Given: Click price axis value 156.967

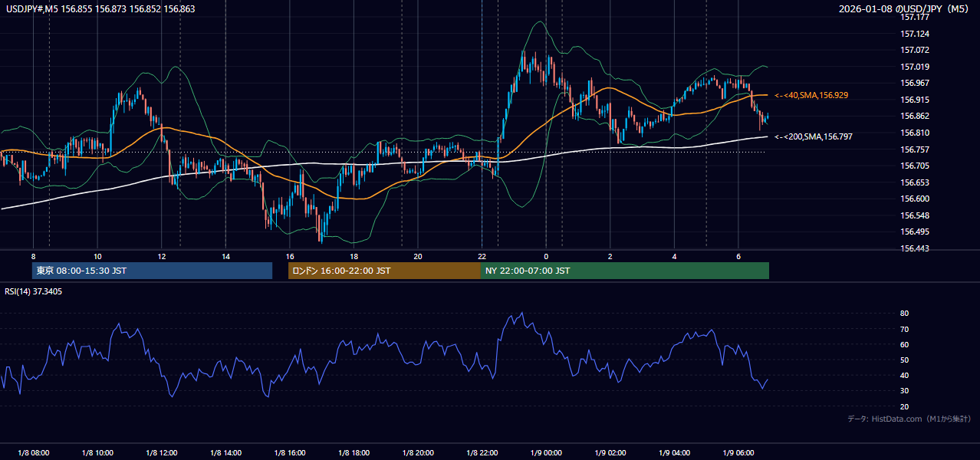Looking at the screenshot, I should point(914,83).
